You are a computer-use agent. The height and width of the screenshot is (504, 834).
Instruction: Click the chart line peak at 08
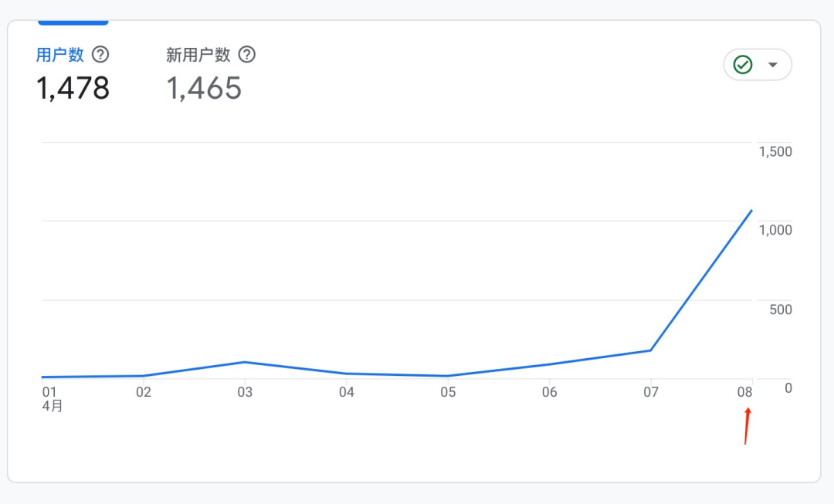point(751,211)
